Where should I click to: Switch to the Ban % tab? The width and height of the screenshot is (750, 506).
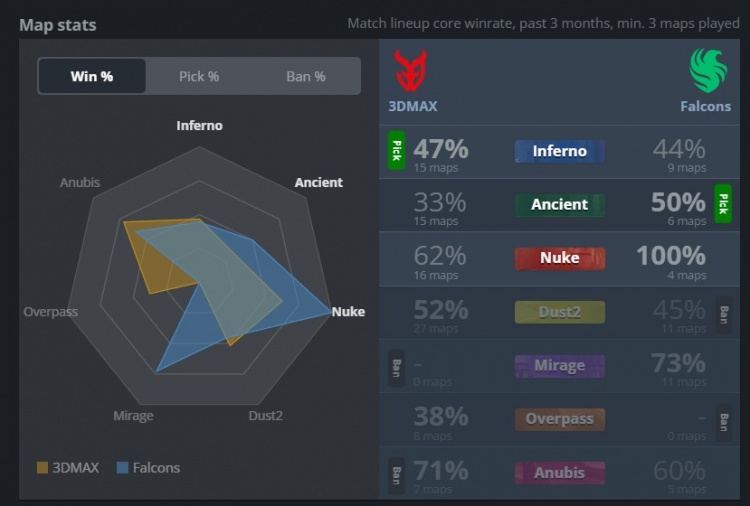point(306,76)
